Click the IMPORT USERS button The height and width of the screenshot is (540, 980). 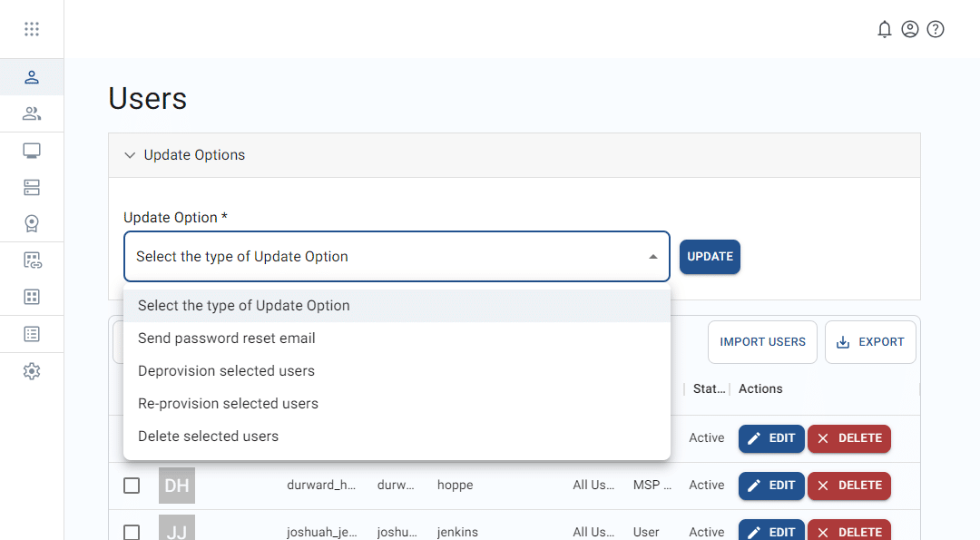(762, 342)
